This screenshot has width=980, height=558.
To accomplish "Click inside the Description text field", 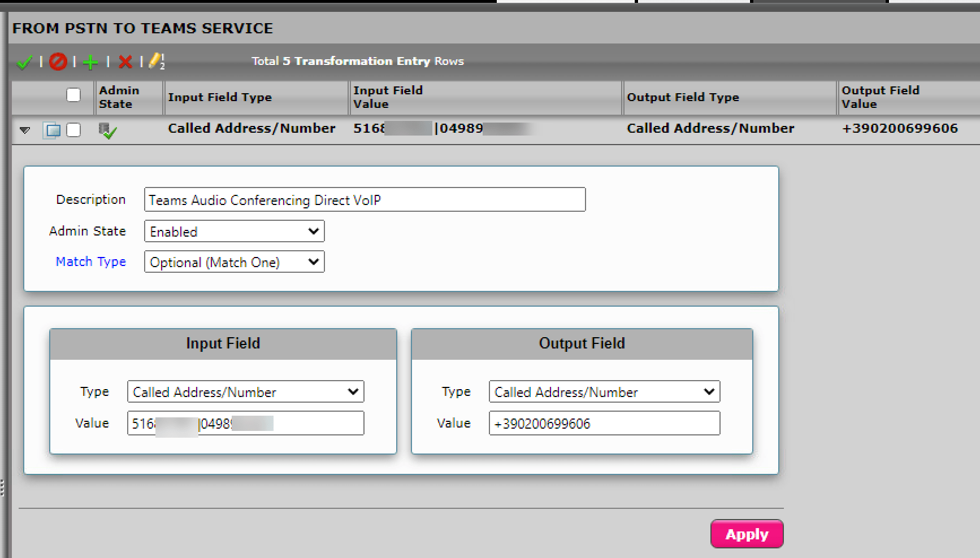I will pos(365,199).
